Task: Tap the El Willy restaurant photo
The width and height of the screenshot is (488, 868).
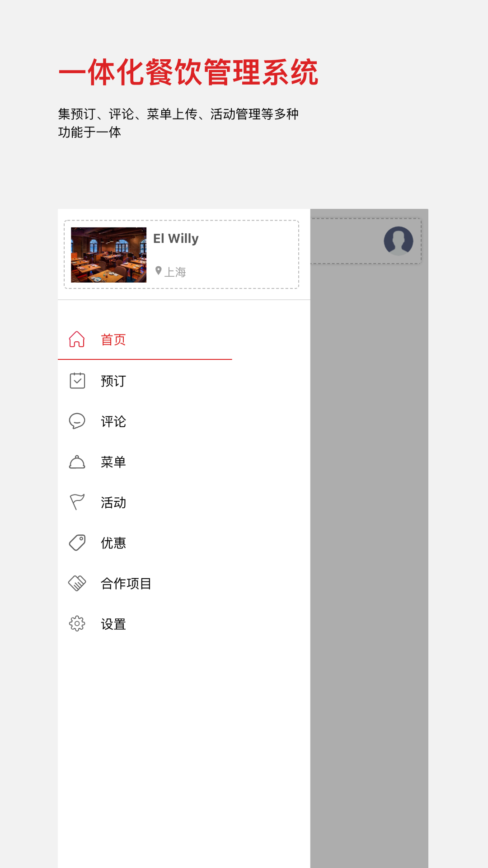Action: point(108,255)
